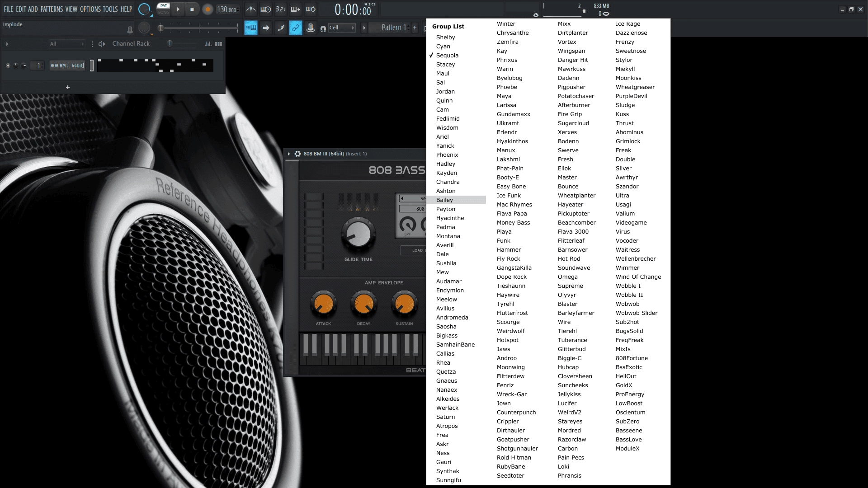The width and height of the screenshot is (868, 488).
Task: Click the Attack knob
Action: click(323, 304)
